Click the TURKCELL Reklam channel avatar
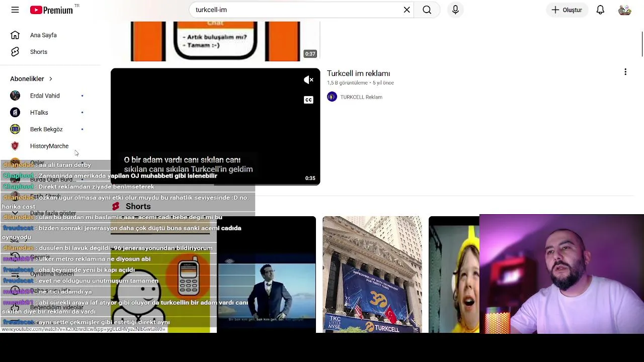Viewport: 644px width, 362px height. pos(332,97)
